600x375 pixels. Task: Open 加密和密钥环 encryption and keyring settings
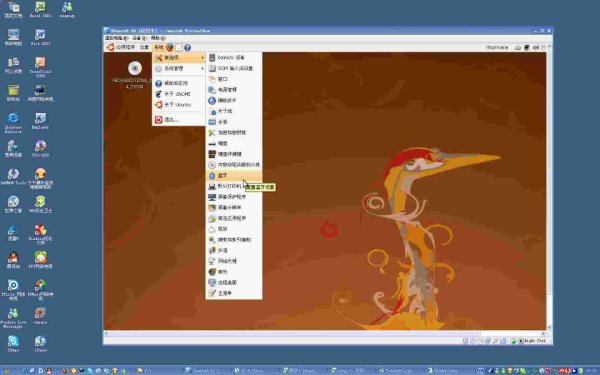(234, 132)
